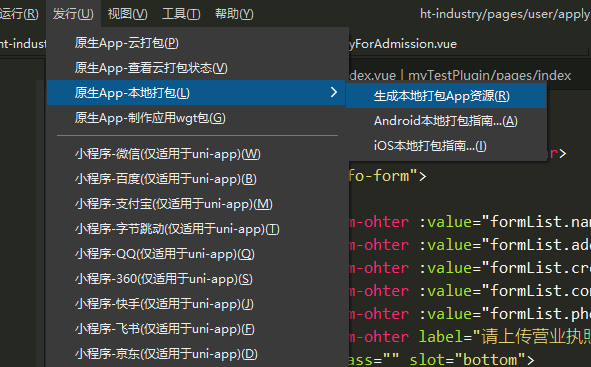Click the formList.co value code line
Viewport: 591px width, 367px height.
(470, 291)
